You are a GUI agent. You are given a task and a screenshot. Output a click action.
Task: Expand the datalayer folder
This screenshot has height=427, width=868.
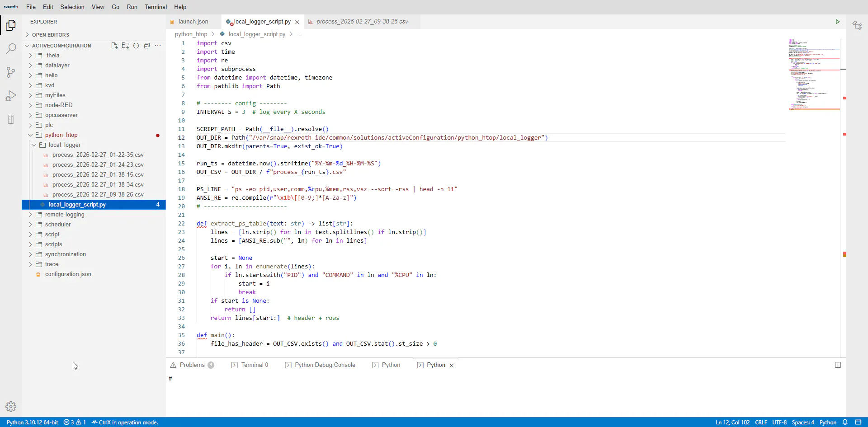[x=57, y=66]
